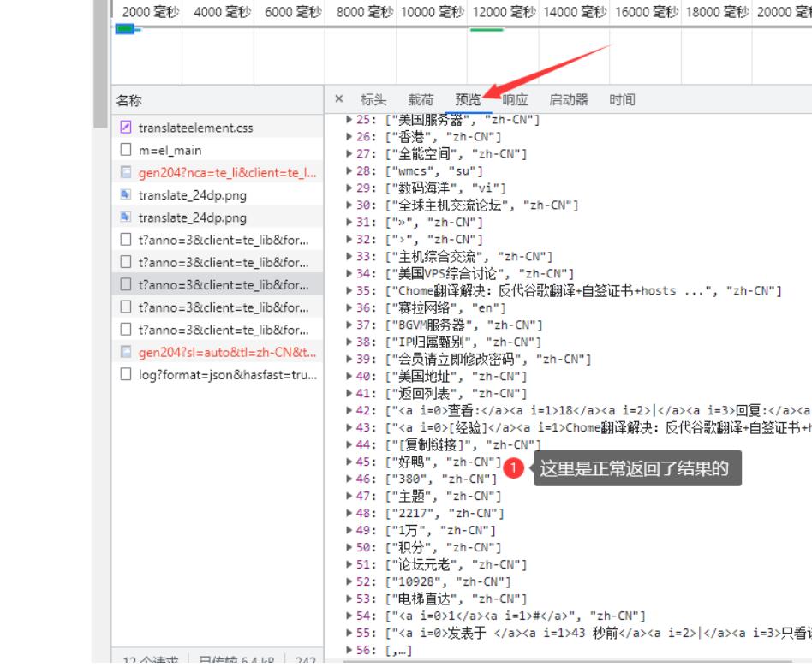The width and height of the screenshot is (812, 667).
Task: Select the m=el_main request
Action: 218,150
